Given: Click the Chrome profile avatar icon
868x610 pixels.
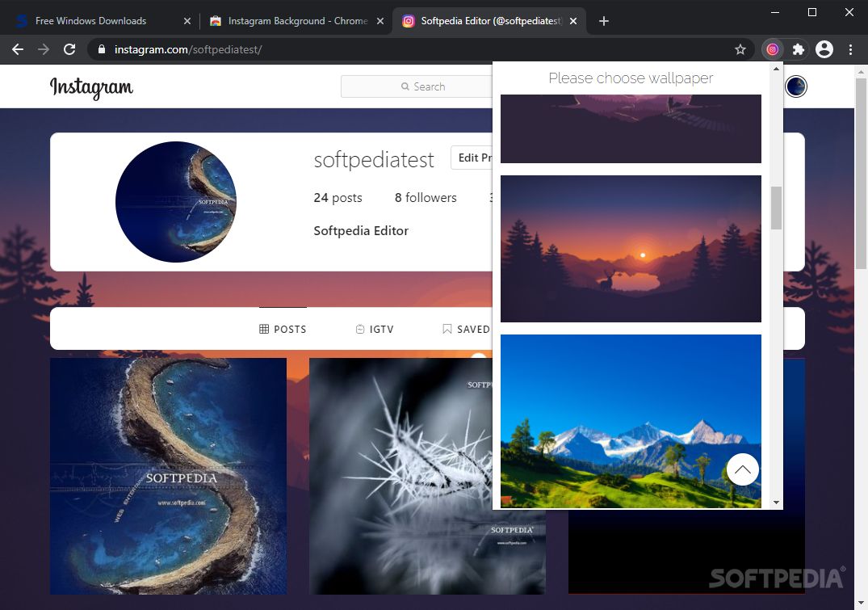Looking at the screenshot, I should tap(824, 49).
